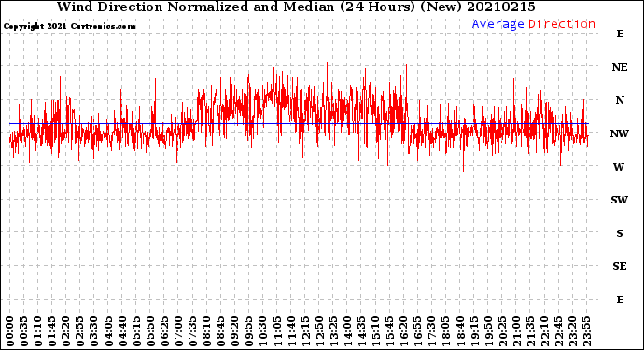Image resolution: width=644 pixels, height=350 pixels.
Task: Select the 'NW' direction axis label
Action: point(620,133)
